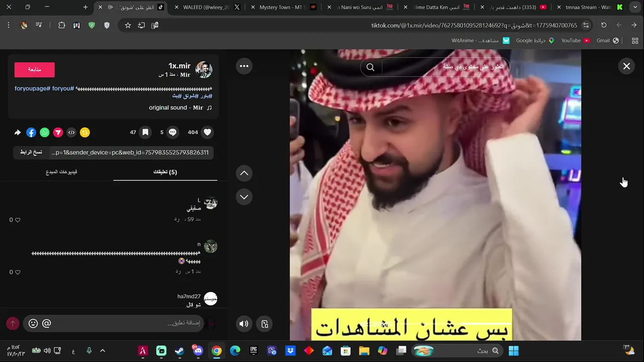This screenshot has height=362, width=644.
Task: Click the browser address bar URL
Action: pos(474,25)
